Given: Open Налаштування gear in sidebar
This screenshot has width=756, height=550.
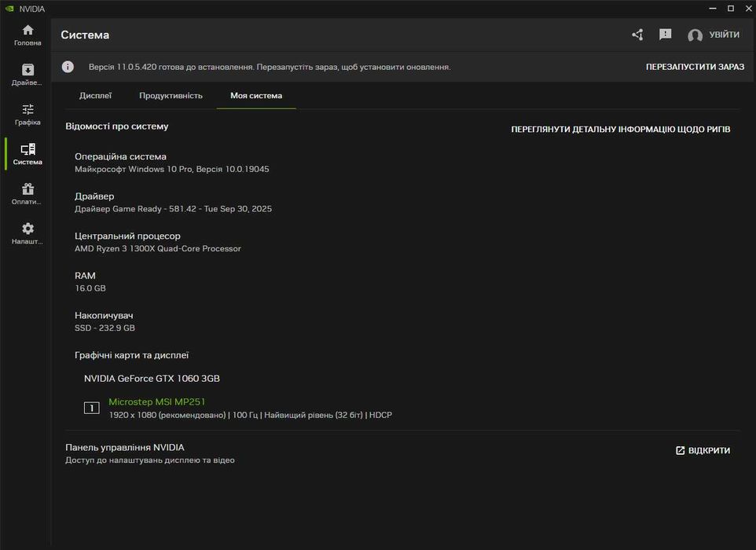Looking at the screenshot, I should tap(28, 233).
